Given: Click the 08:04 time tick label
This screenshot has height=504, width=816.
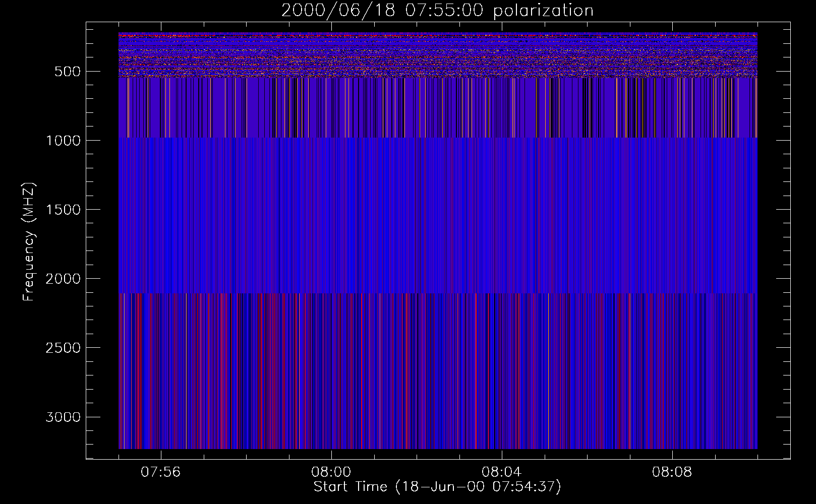Looking at the screenshot, I should tap(502, 472).
